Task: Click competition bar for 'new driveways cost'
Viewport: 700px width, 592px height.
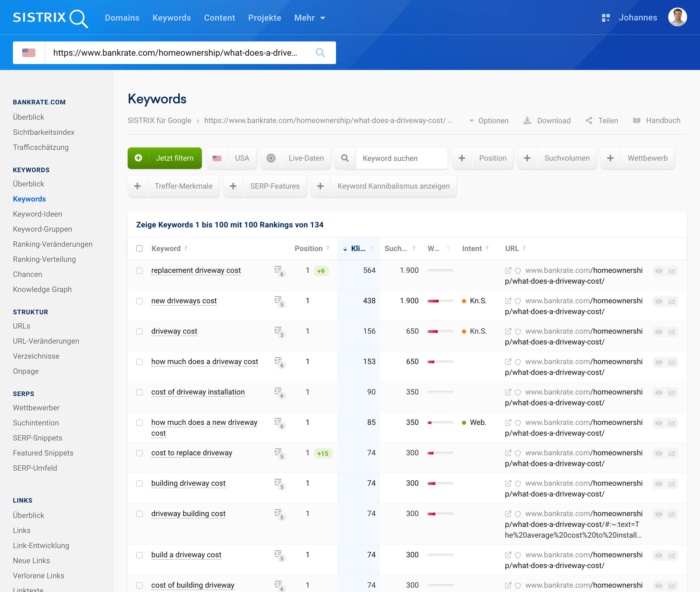Action: [440, 301]
